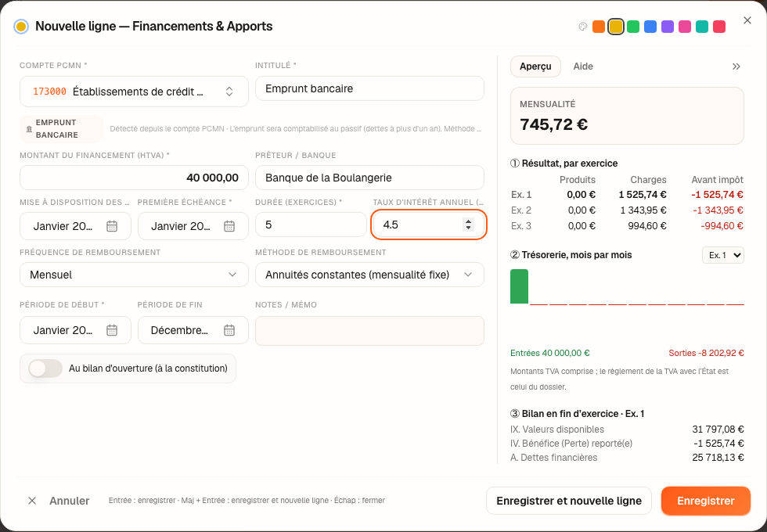Screen dimensions: 767x532
Task: Select the green color swatch
Action: (x=633, y=27)
